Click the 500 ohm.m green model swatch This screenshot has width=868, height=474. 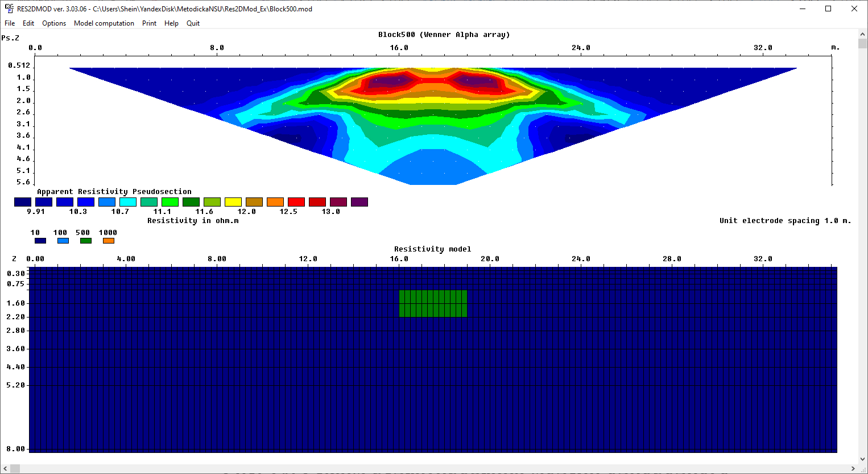pos(86,241)
